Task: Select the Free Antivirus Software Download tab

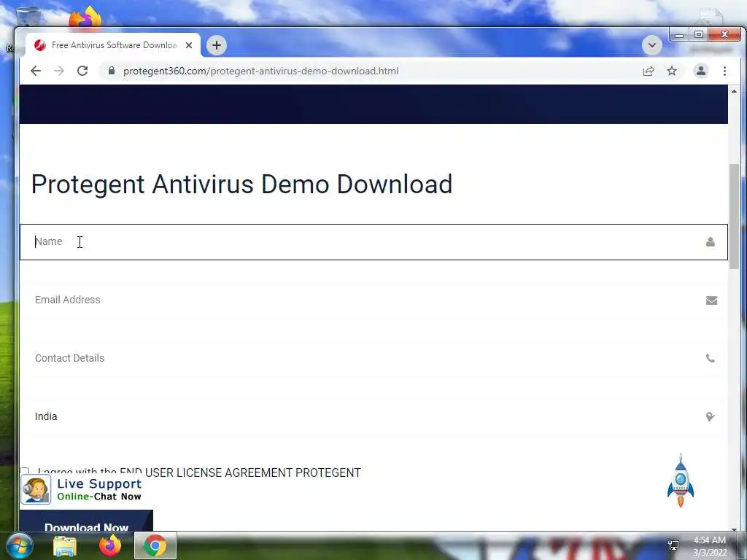Action: 113,45
